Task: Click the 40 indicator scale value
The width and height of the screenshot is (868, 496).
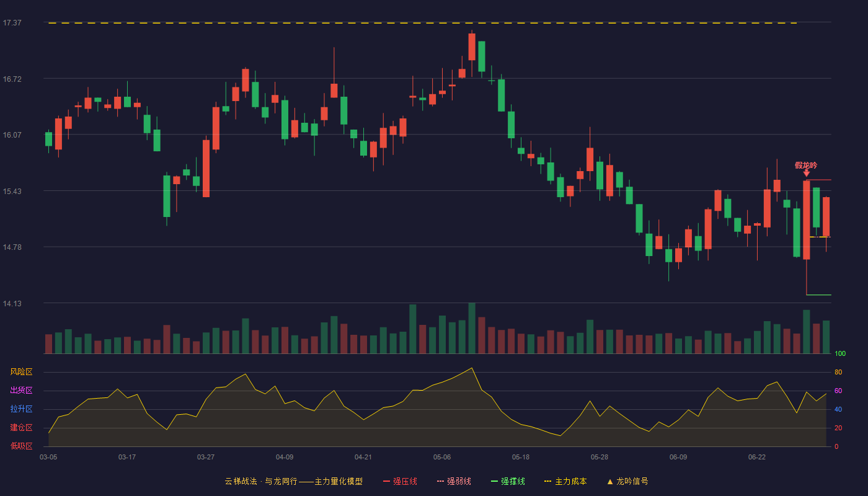Action: point(838,410)
